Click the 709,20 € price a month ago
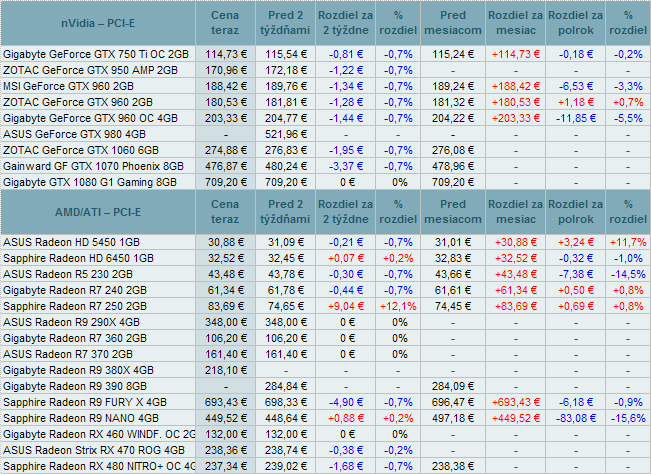Viewport: 651px width, 474px height. point(453,182)
